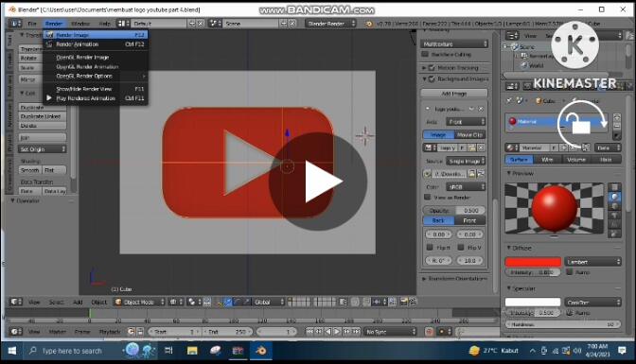The height and width of the screenshot is (364, 636).
Task: Open the Single Image source dropdown
Action: (x=466, y=161)
